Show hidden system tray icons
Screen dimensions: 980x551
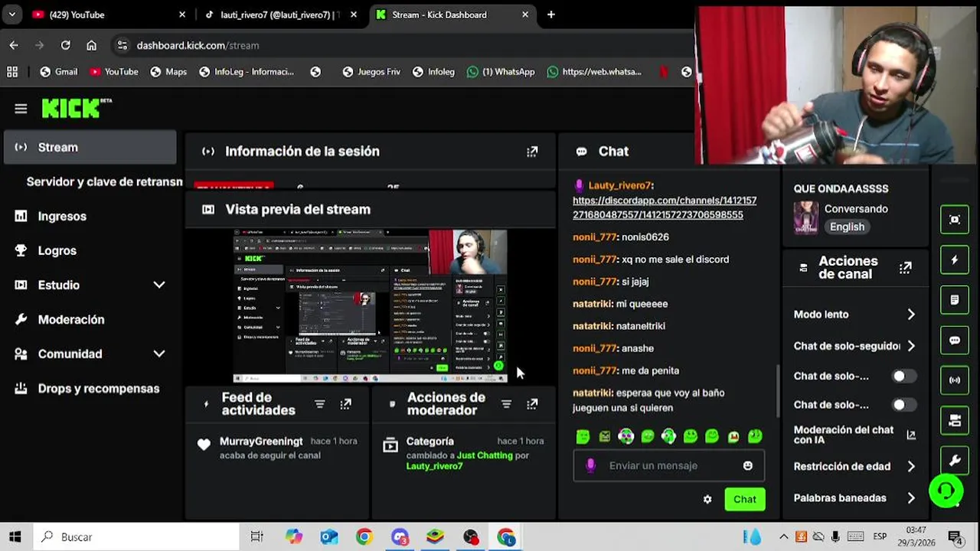click(x=783, y=537)
